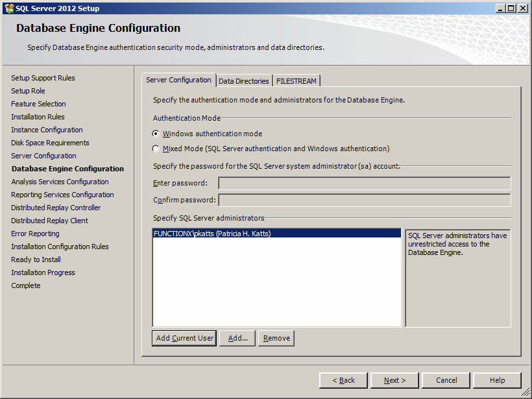
Task: Open Help for this setup page
Action: 497,380
